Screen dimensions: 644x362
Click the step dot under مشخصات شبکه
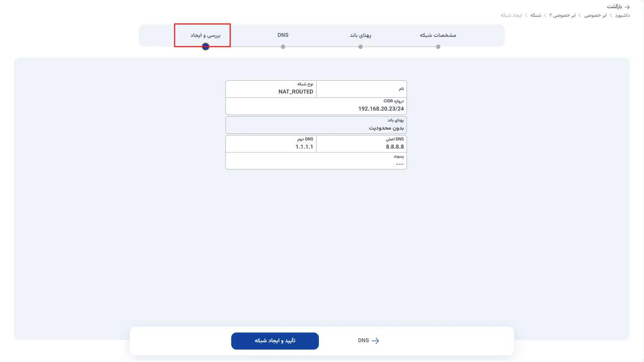[438, 47]
